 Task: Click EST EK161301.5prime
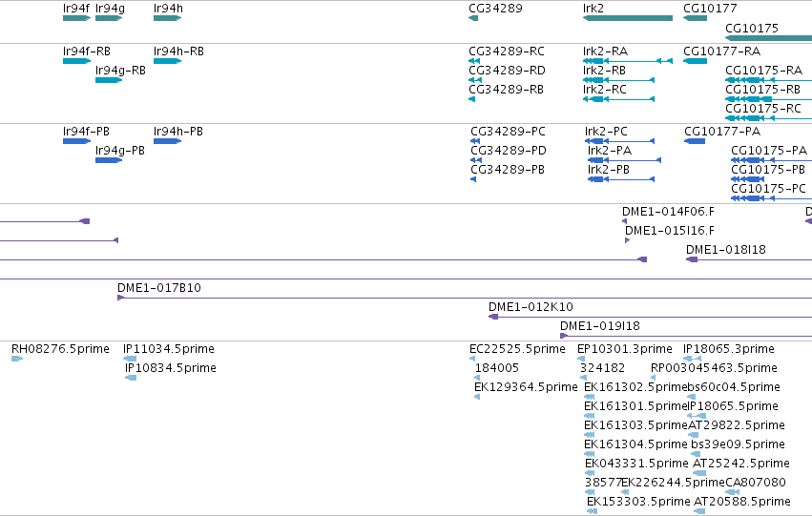[635, 407]
